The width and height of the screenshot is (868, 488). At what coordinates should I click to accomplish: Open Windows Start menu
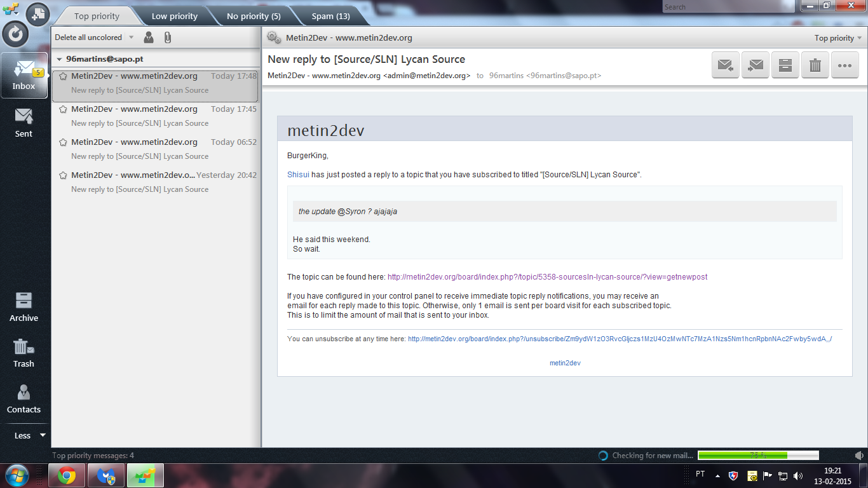(x=16, y=475)
